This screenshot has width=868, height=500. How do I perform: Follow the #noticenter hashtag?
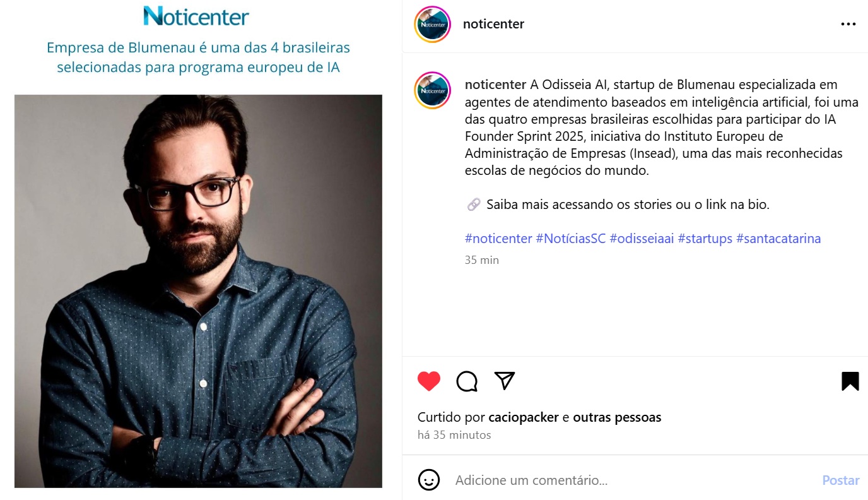[x=498, y=239]
